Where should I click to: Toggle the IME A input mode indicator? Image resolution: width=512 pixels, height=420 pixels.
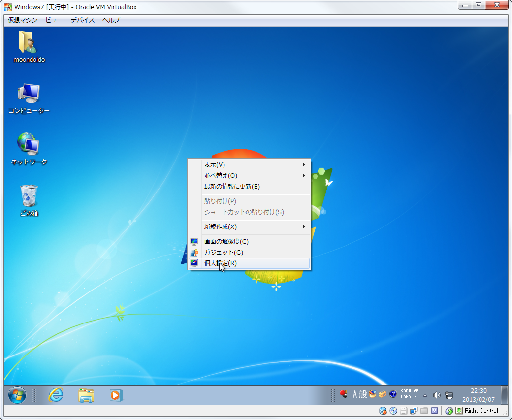[x=354, y=394]
